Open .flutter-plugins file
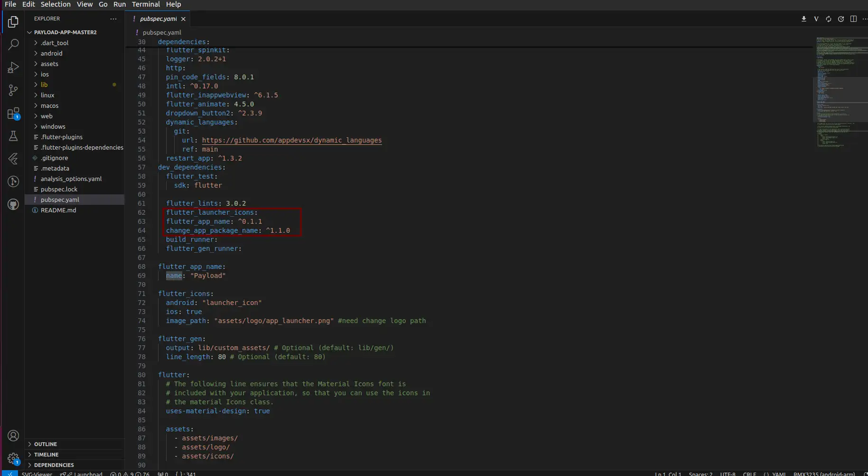 pos(75,137)
